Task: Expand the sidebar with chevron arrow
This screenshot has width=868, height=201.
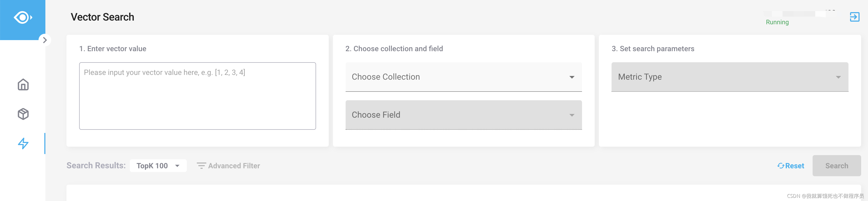Action: [45, 40]
